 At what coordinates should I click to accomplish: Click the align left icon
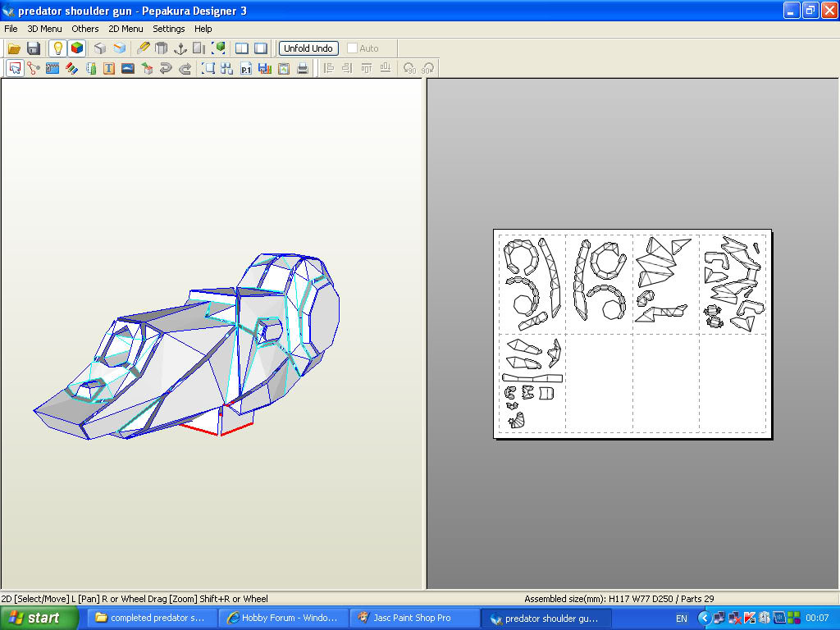tap(329, 69)
